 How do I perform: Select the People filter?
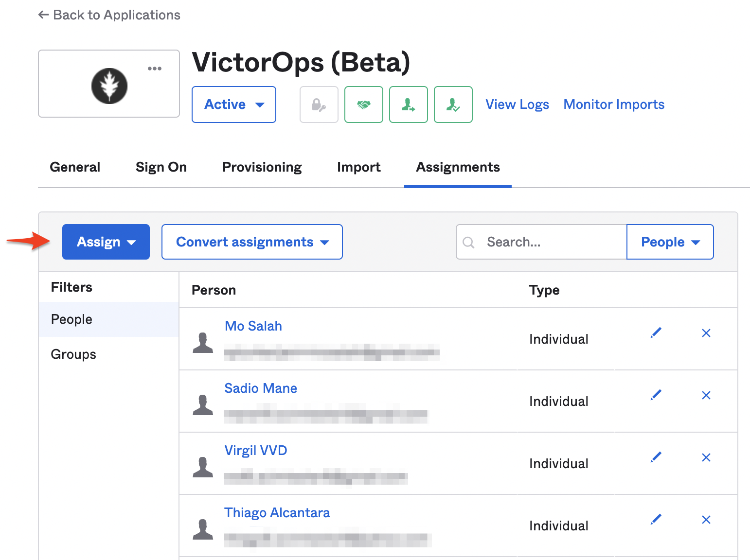71,319
